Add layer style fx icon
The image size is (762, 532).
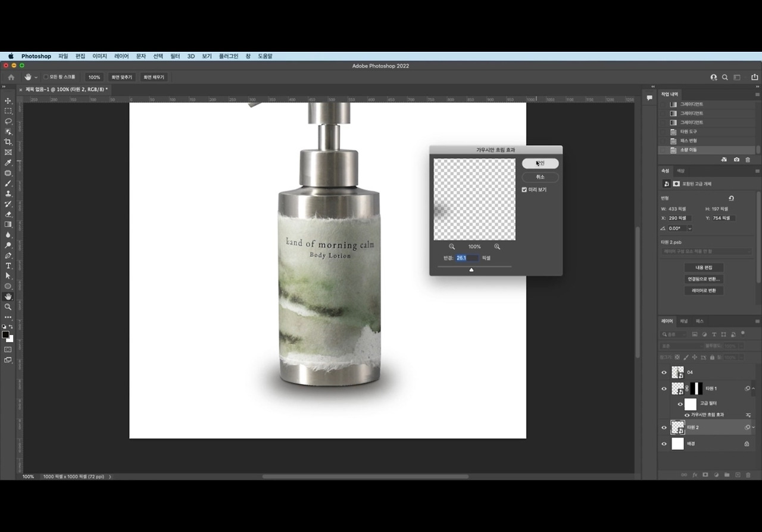pyautogui.click(x=695, y=475)
